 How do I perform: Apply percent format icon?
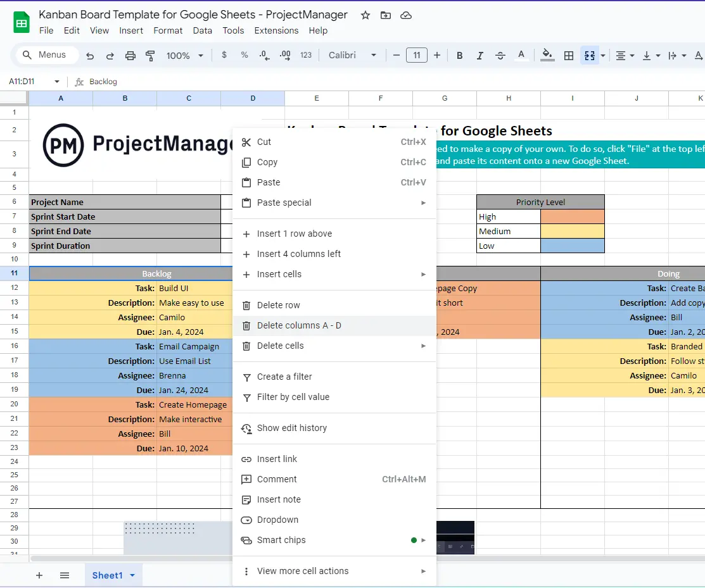click(244, 55)
